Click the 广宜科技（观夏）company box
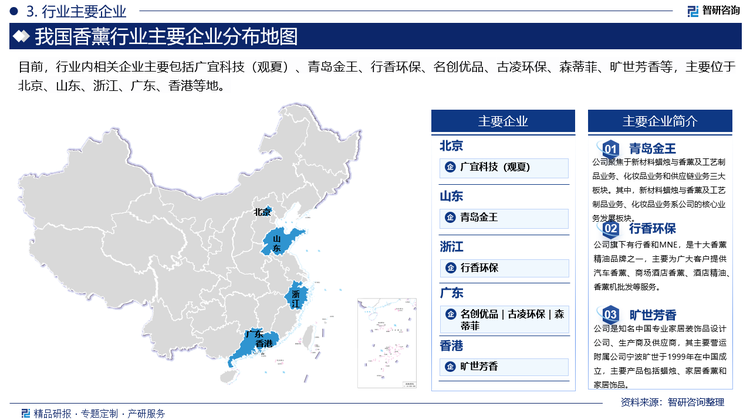 pyautogui.click(x=504, y=167)
